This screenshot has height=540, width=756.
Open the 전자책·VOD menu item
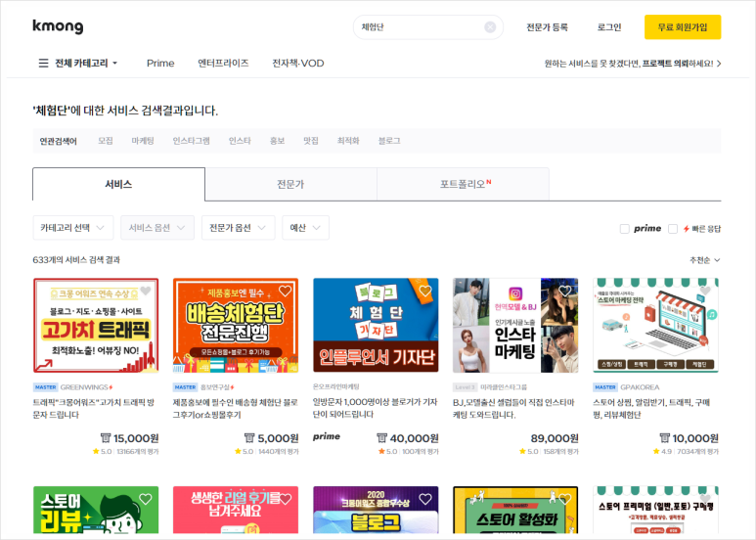tap(298, 64)
